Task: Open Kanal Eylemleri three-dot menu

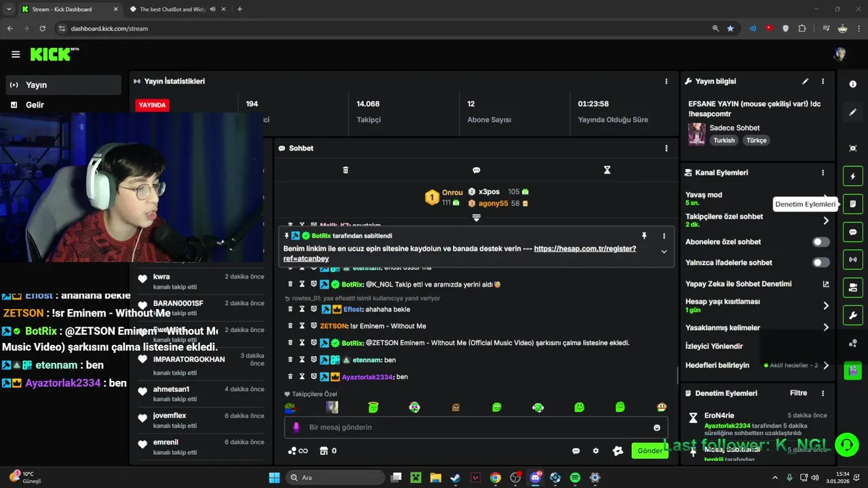Action: [823, 173]
